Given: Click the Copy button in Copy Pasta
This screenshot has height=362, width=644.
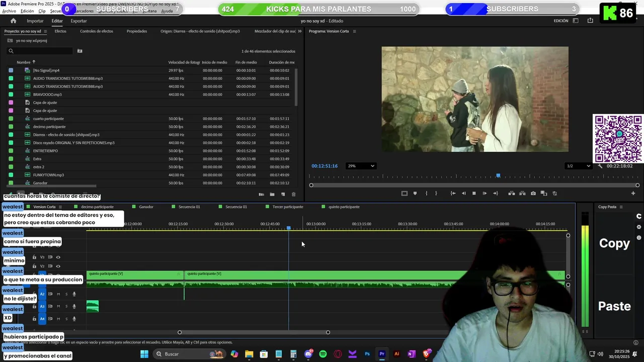Looking at the screenshot, I should (614, 243).
